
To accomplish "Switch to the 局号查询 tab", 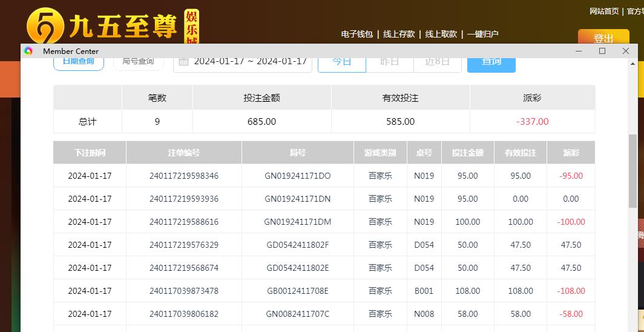I will pos(138,61).
